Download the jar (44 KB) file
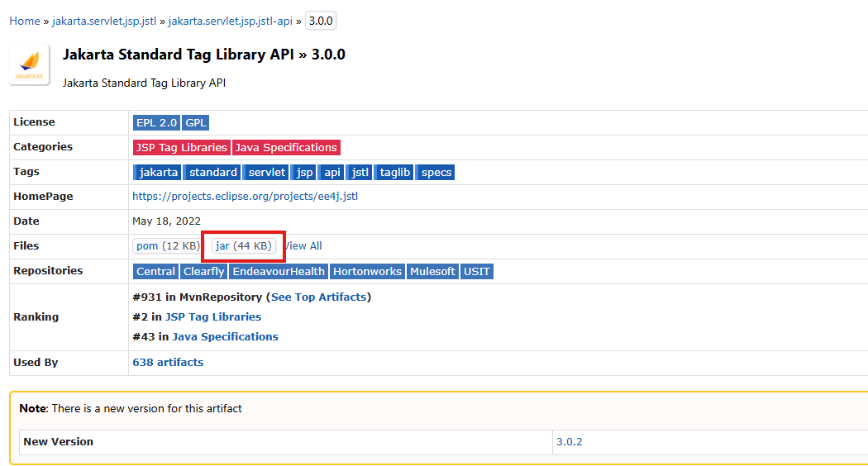This screenshot has height=466, width=868. [x=244, y=245]
